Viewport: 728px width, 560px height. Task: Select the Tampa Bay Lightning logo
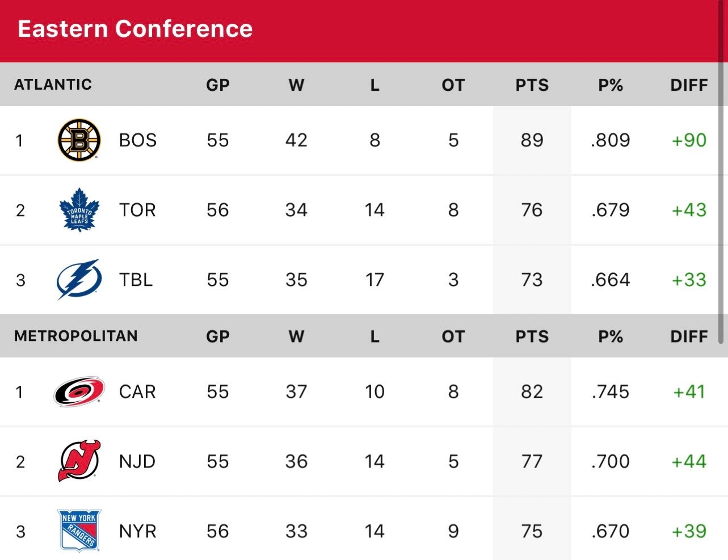point(79,280)
